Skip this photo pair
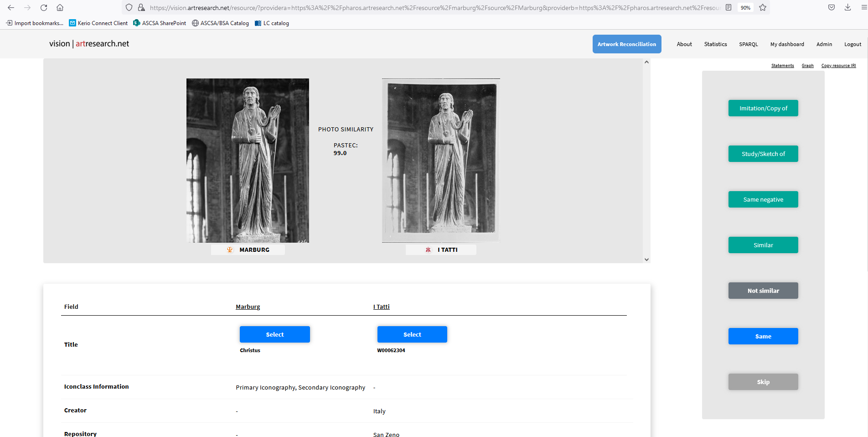The height and width of the screenshot is (437, 868). (x=763, y=382)
